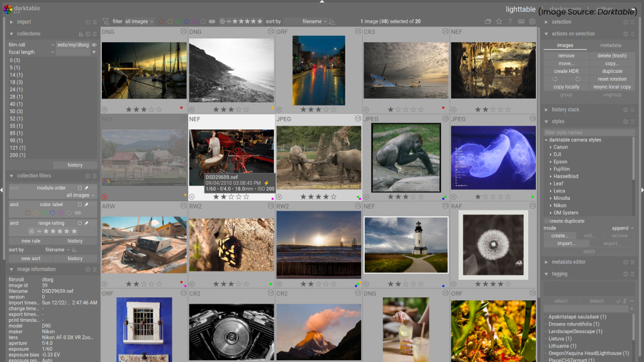Disable the module order filter rule
The height and width of the screenshot is (362, 644).
coord(92,188)
